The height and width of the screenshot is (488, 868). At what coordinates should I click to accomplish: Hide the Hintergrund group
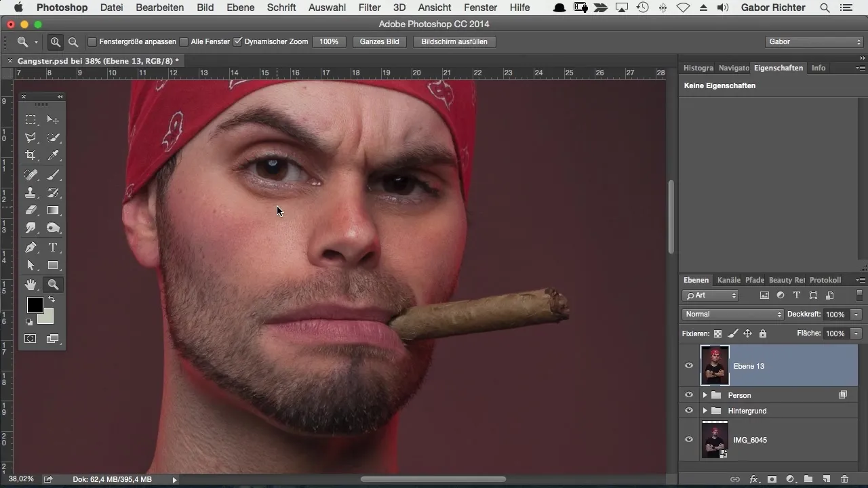pos(689,410)
